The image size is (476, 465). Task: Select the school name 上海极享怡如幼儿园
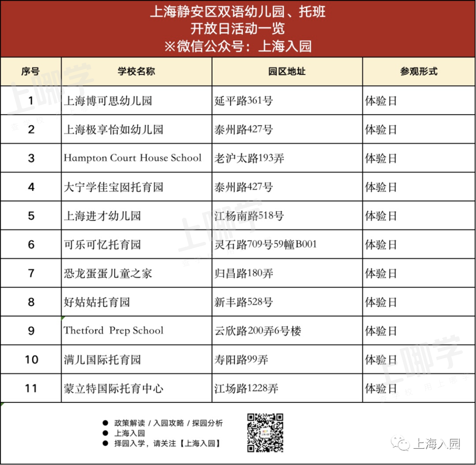click(x=114, y=129)
